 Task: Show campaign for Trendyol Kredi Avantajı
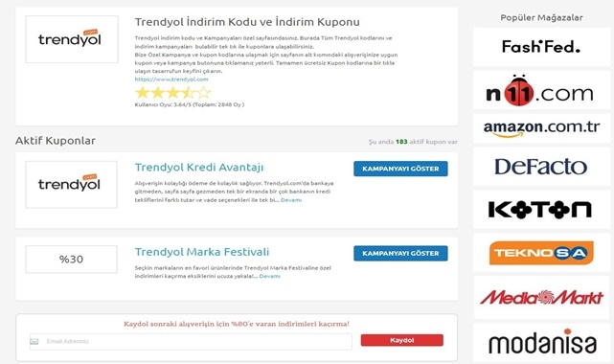pos(400,169)
